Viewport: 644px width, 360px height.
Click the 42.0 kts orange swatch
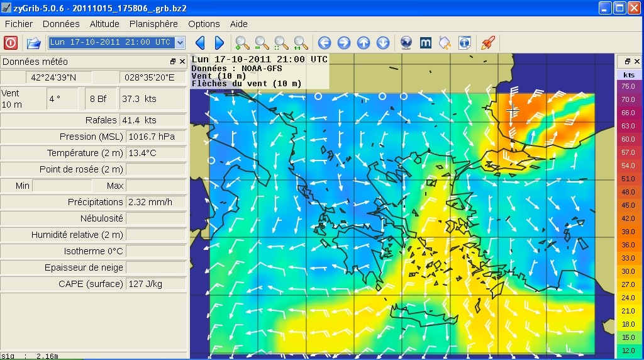pyautogui.click(x=628, y=218)
